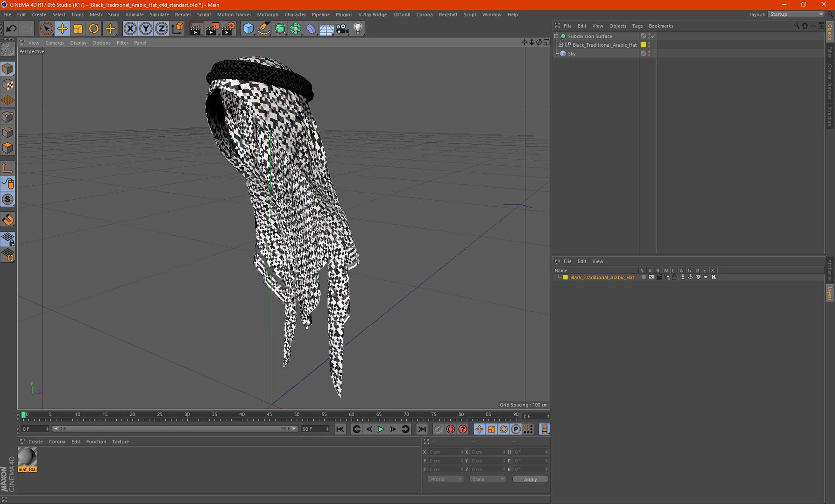The width and height of the screenshot is (835, 504).
Task: Open MoGraph menu
Action: (268, 14)
